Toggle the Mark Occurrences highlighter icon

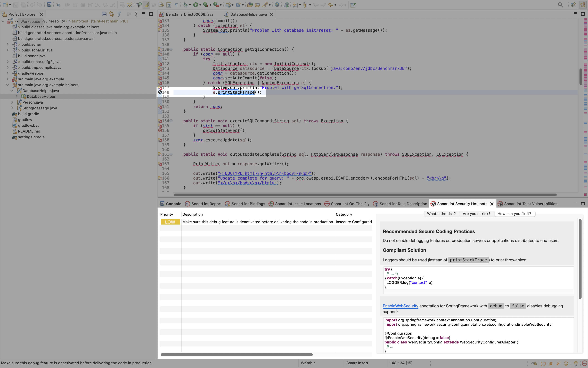coord(146,5)
